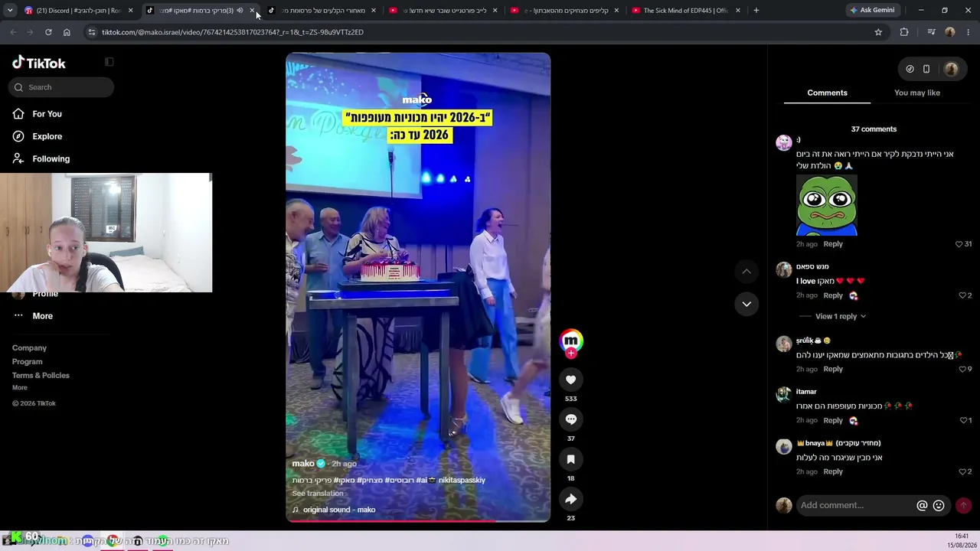This screenshot has width=980, height=551.
Task: Like the comment with 9 likes
Action: pos(962,369)
